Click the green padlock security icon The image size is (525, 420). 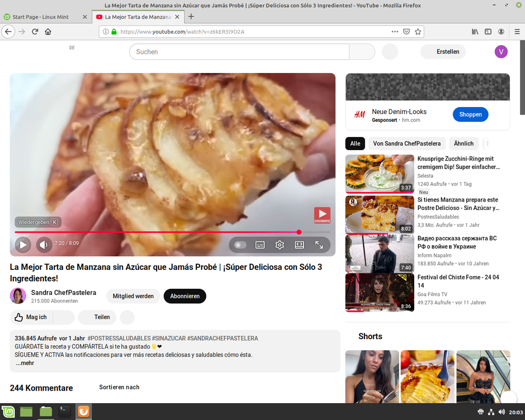click(114, 32)
